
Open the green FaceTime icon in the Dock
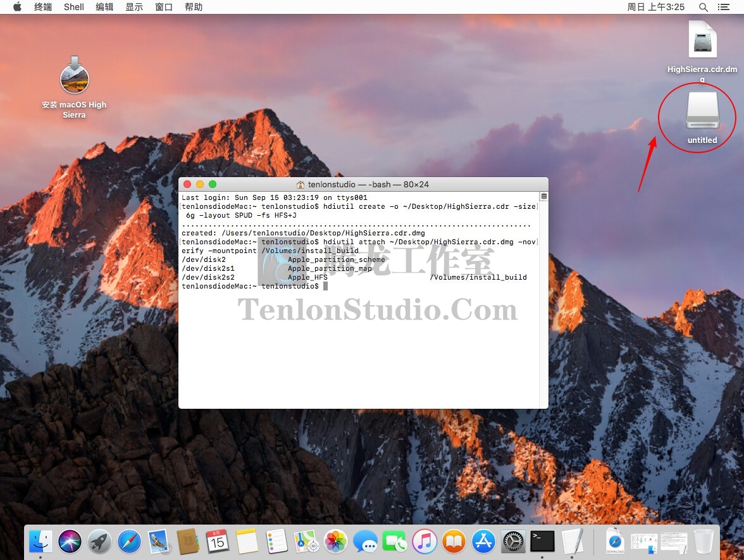coord(395,542)
